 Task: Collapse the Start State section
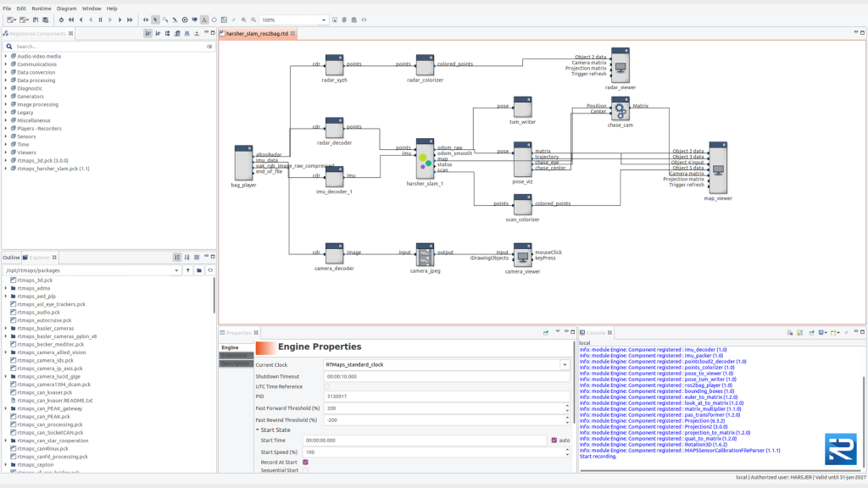click(258, 430)
